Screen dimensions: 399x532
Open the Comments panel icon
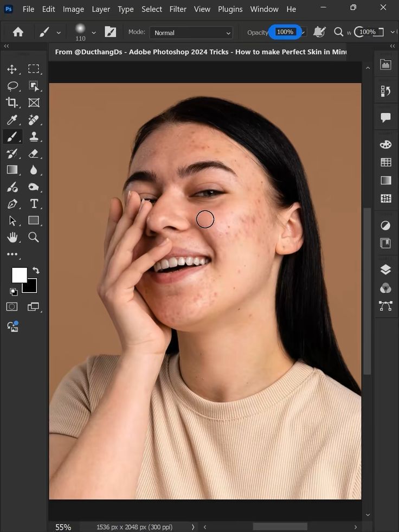point(386,118)
